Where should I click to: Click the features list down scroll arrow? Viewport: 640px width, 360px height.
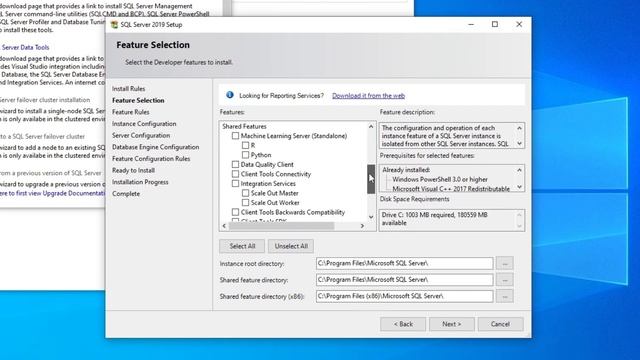tap(371, 217)
